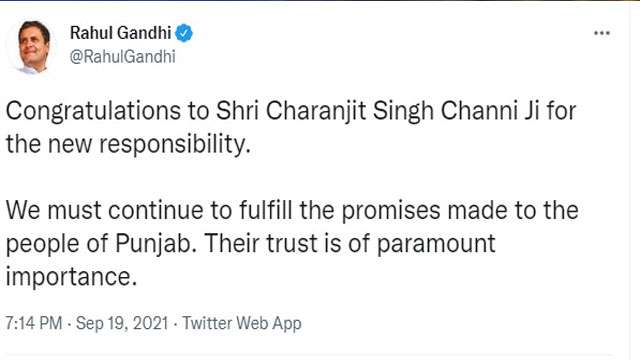
Task: Open the three-dot more options menu
Action: point(602,33)
